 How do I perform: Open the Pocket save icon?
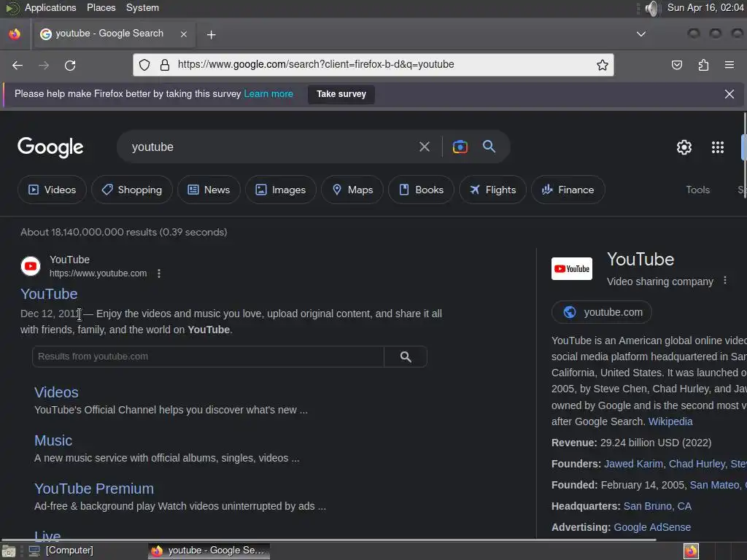[676, 65]
